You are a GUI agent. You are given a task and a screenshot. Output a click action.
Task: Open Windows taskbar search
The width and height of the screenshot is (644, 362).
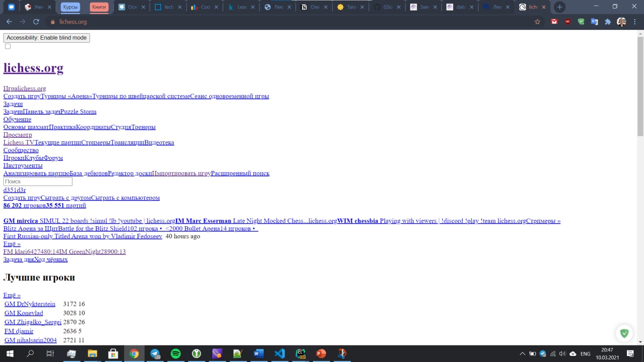coord(30,353)
